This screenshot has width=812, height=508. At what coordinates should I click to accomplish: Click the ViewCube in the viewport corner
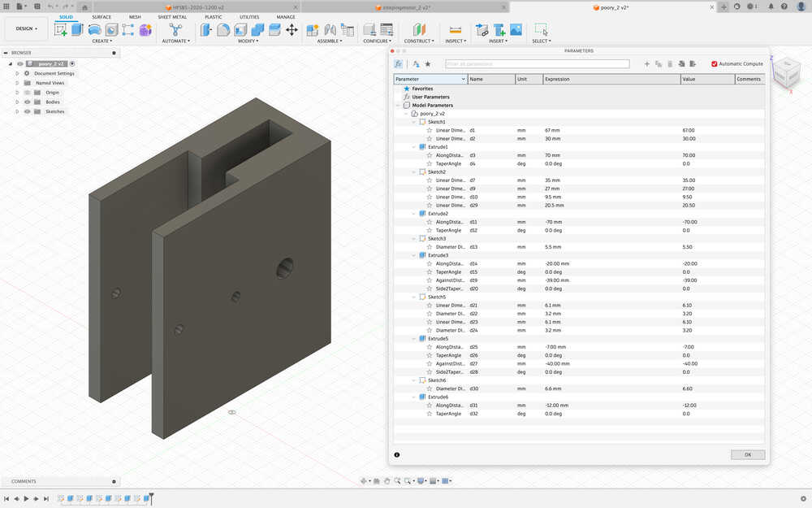point(786,74)
